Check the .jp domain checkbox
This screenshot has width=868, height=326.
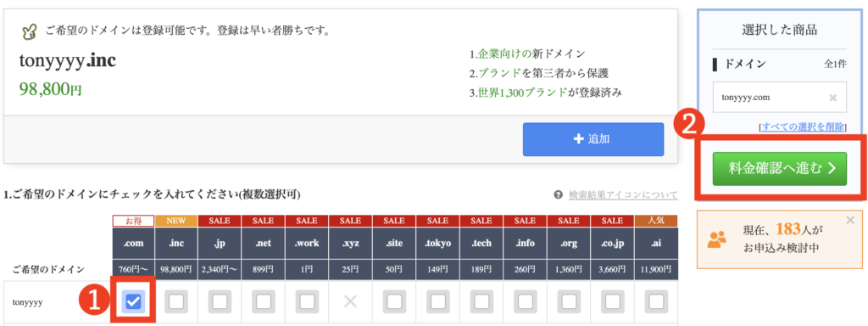[220, 301]
